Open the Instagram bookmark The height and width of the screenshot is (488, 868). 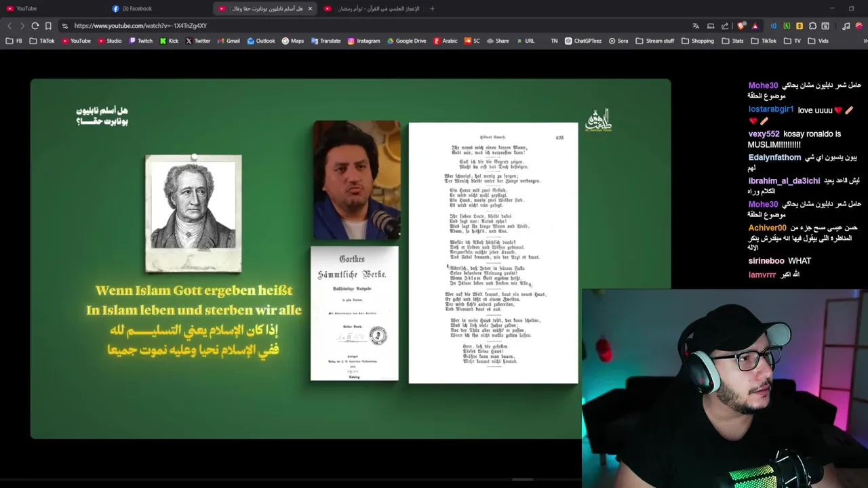pos(364,41)
